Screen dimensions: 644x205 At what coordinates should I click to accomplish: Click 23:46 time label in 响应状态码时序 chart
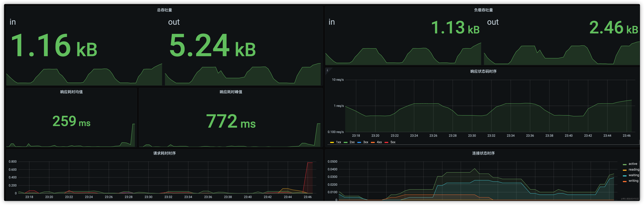[x=627, y=136]
